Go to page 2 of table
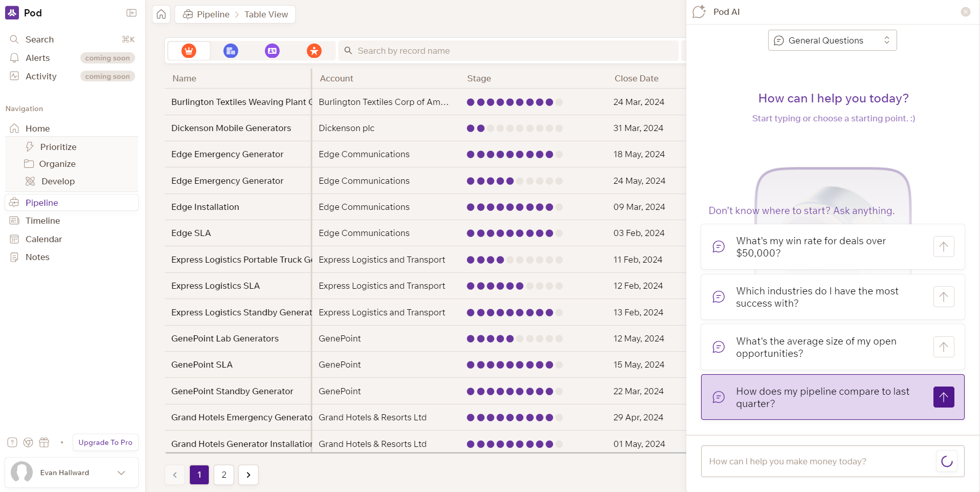Screen dimensions: 980x492 224,475
